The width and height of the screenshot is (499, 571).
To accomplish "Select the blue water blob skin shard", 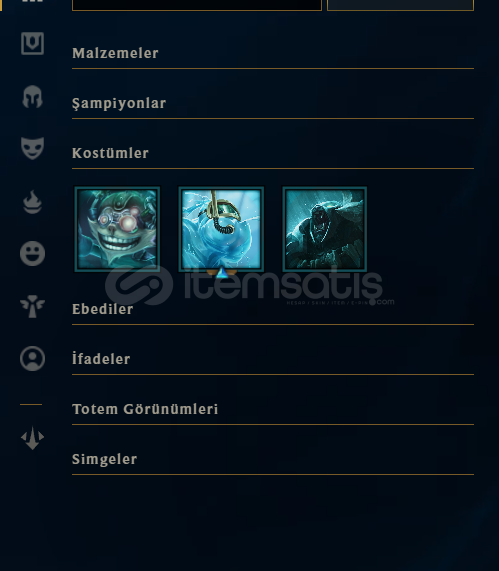I will click(221, 229).
